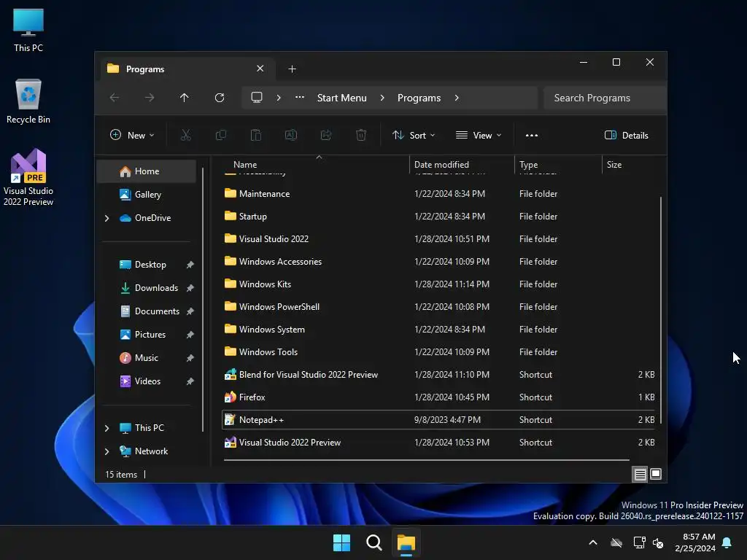Expand chevron after Programs breadcrumb
The image size is (747, 560).
457,98
